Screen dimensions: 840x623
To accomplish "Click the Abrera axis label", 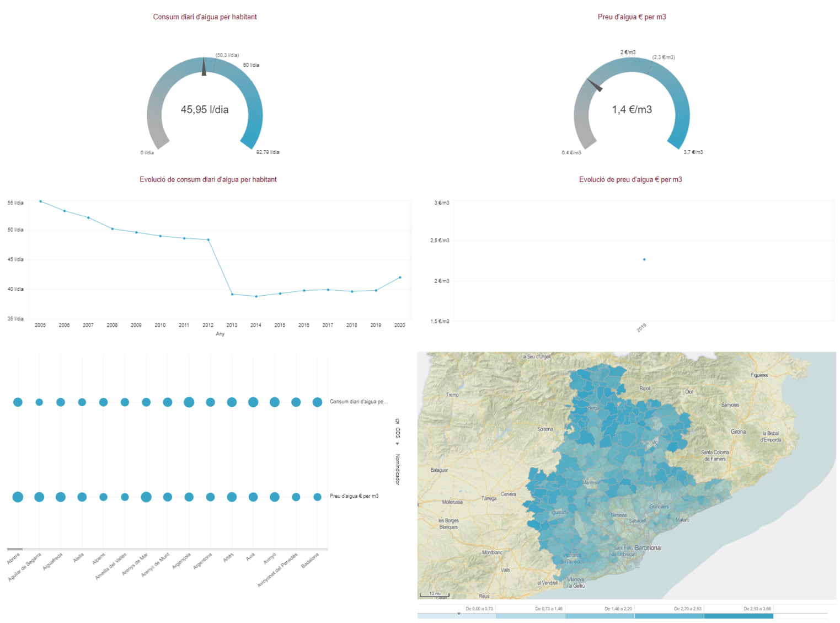I will coord(13,558).
